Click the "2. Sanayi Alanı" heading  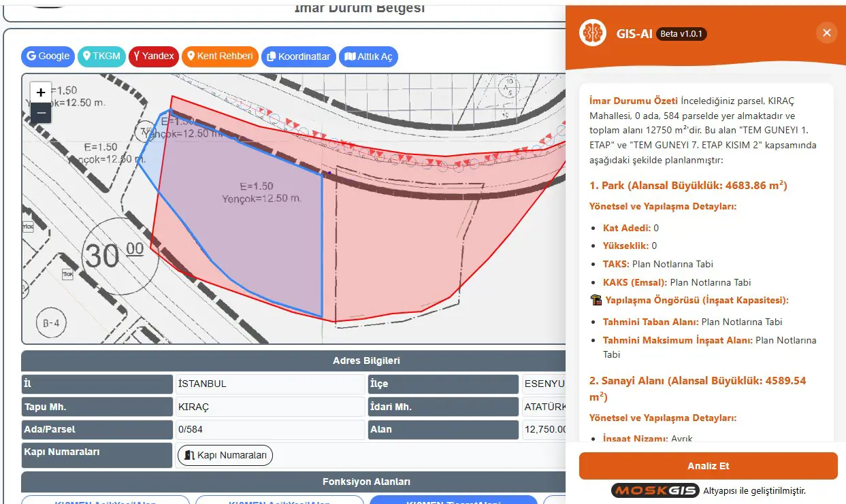tap(698, 388)
